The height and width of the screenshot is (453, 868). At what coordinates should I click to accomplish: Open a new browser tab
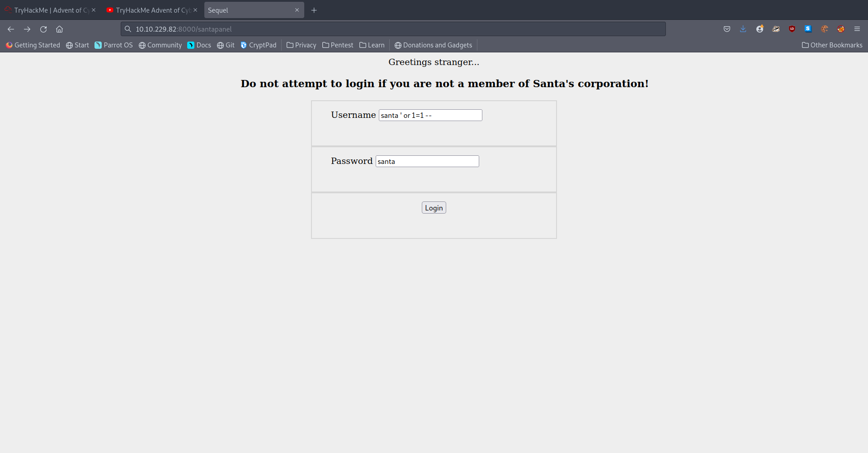(314, 10)
